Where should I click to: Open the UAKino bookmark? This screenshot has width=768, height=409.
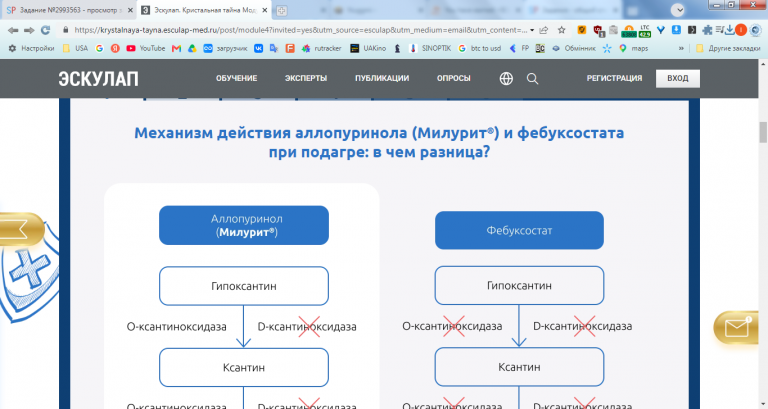pyautogui.click(x=368, y=48)
